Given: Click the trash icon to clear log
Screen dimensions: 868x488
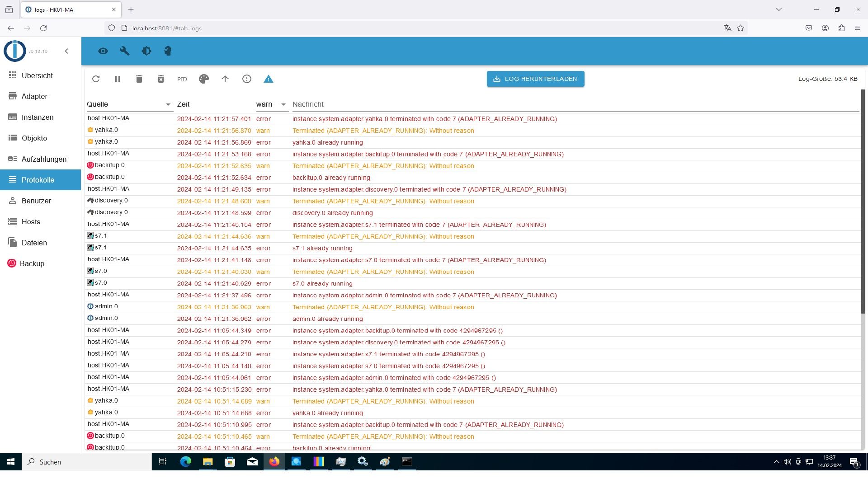Looking at the screenshot, I should [139, 79].
